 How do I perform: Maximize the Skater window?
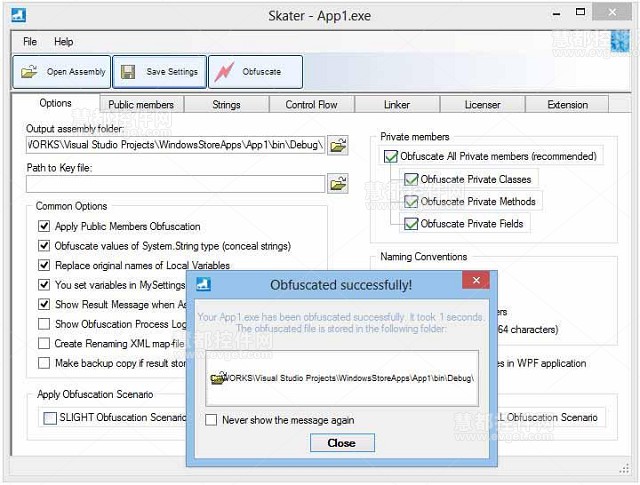pos(580,12)
